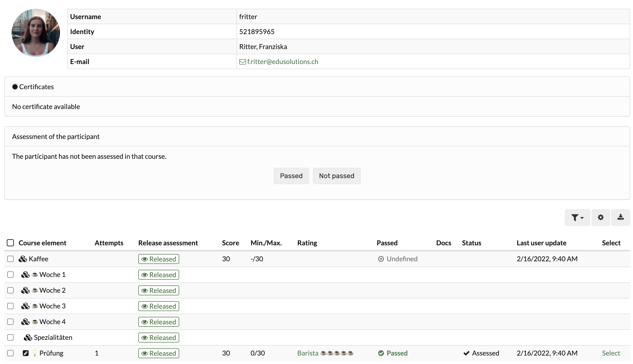Check the Prüfung row checkbox

point(10,353)
